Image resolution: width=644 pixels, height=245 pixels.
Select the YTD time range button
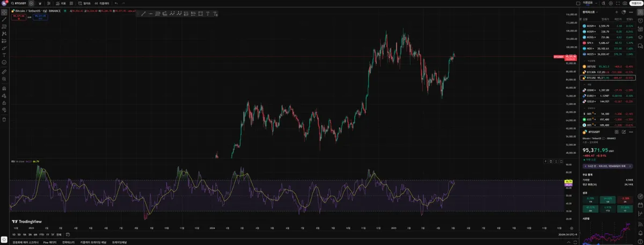pyautogui.click(x=41, y=235)
